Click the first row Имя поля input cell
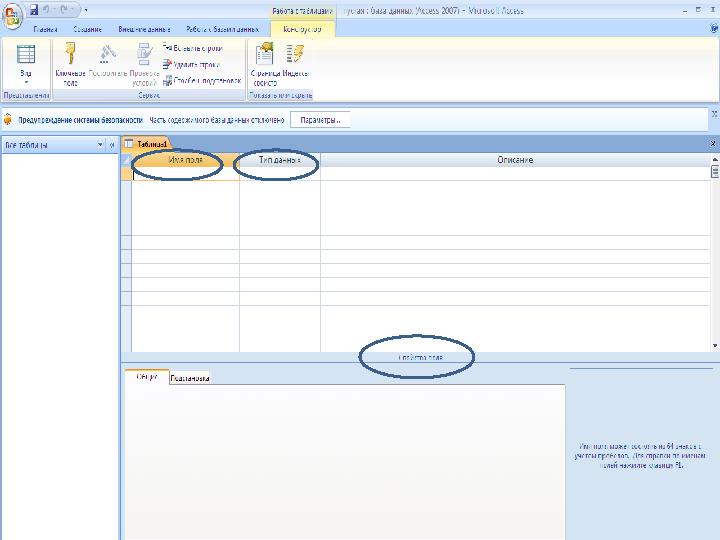720x540 pixels. (x=186, y=174)
